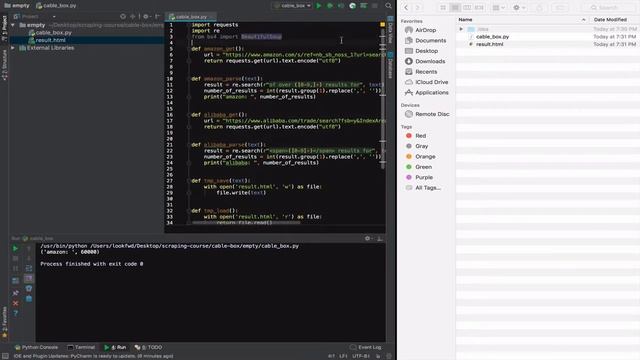Select result.html in Finder
640x360 pixels.
[489, 44]
